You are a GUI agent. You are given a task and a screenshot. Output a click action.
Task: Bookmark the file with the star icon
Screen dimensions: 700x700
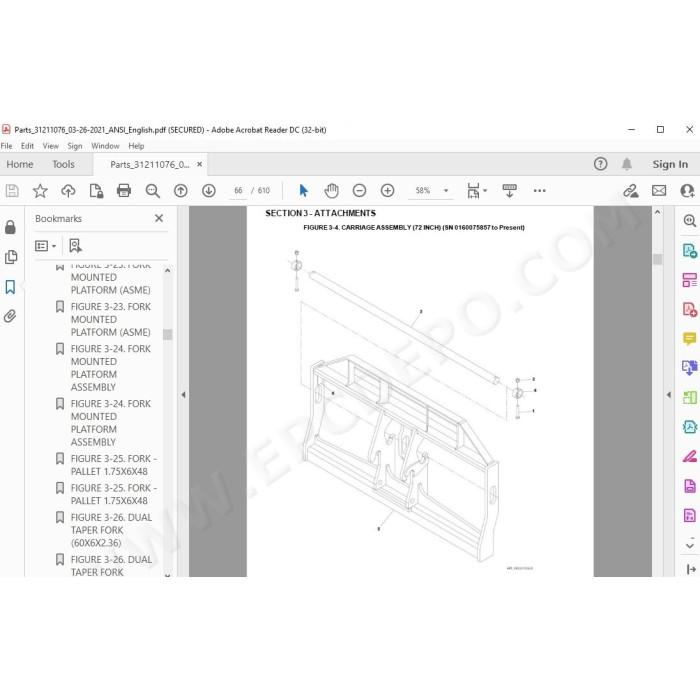coord(40,191)
